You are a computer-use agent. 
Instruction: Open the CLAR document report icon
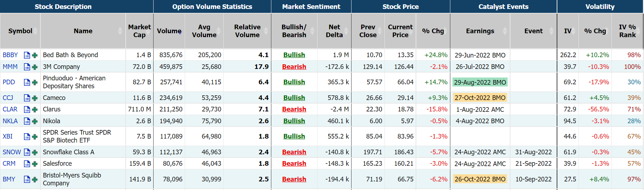27,109
